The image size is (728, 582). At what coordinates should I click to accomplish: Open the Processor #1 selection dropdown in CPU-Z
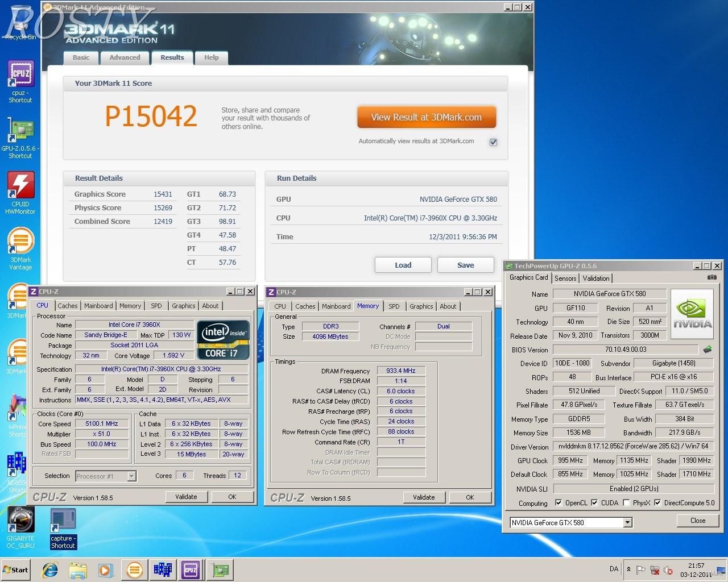(x=105, y=476)
